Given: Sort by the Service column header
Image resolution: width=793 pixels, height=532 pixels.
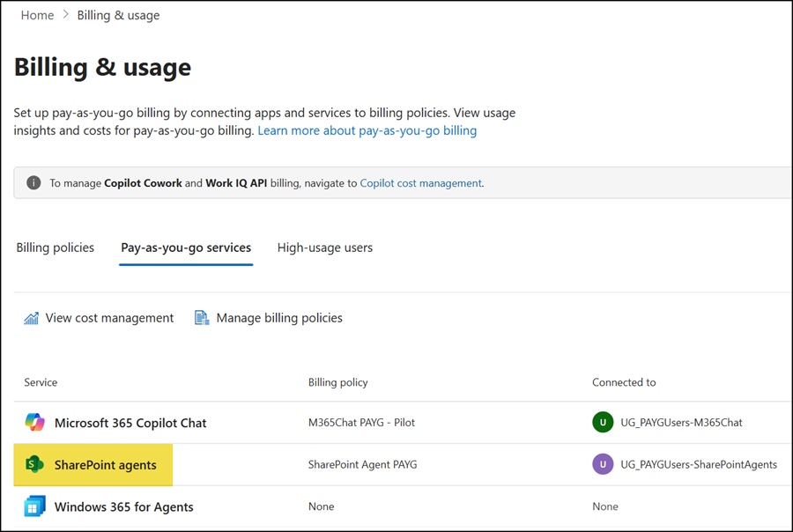Looking at the screenshot, I should click(41, 382).
